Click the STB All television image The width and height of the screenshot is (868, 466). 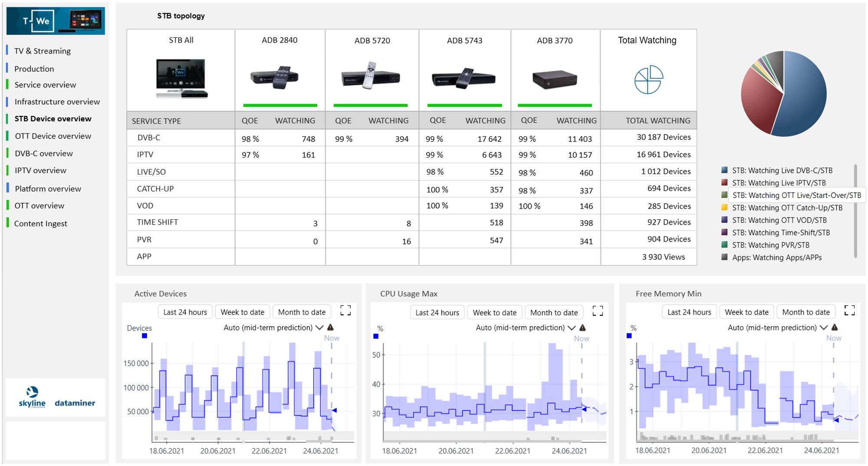[181, 79]
